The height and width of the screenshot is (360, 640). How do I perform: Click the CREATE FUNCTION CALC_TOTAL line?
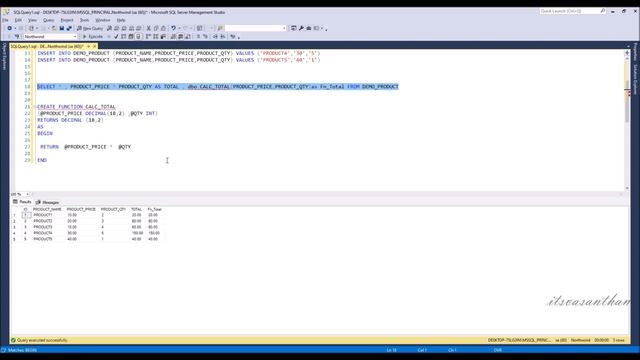(x=76, y=107)
